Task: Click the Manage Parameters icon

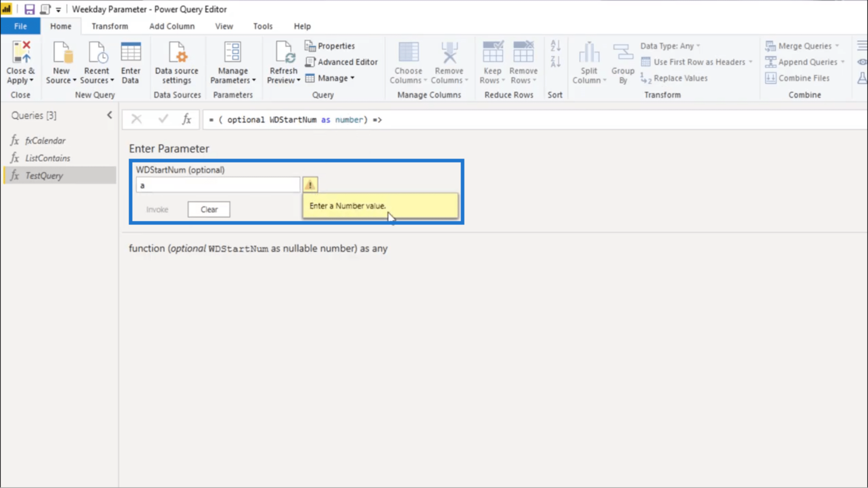Action: pyautogui.click(x=233, y=52)
